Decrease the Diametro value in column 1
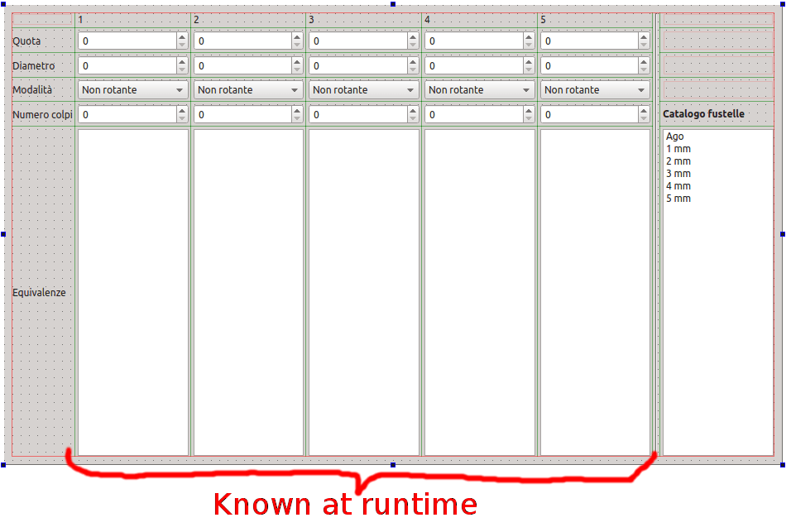Screen dimensions: 791x532 [183, 68]
